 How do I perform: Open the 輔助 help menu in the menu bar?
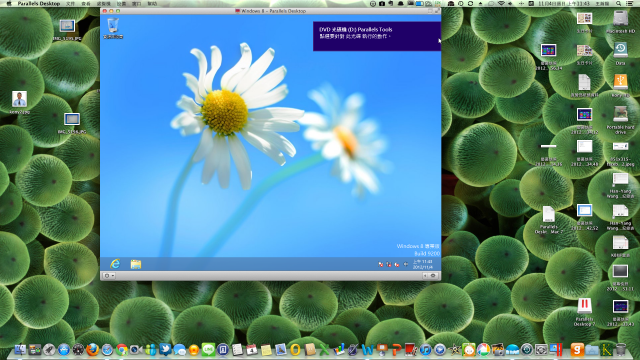pyautogui.click(x=152, y=3)
